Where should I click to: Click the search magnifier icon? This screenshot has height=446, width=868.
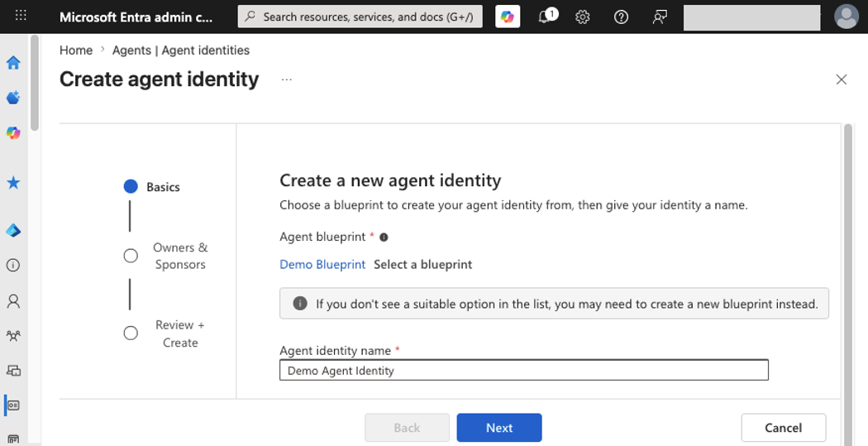[x=250, y=17]
